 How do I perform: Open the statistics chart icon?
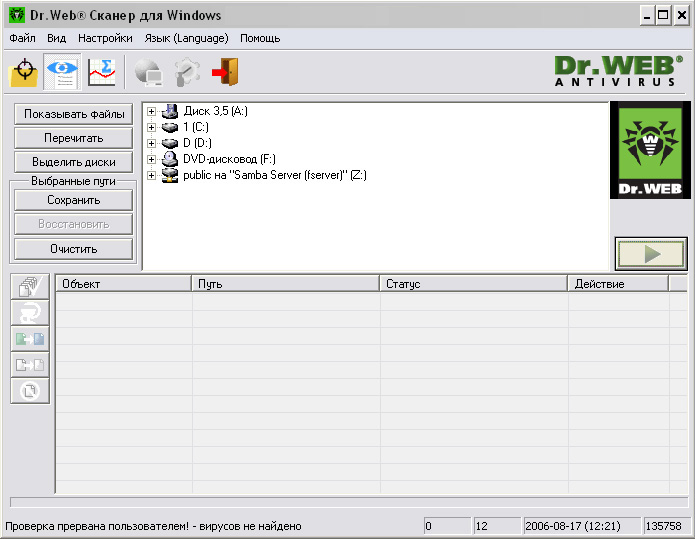pos(101,72)
